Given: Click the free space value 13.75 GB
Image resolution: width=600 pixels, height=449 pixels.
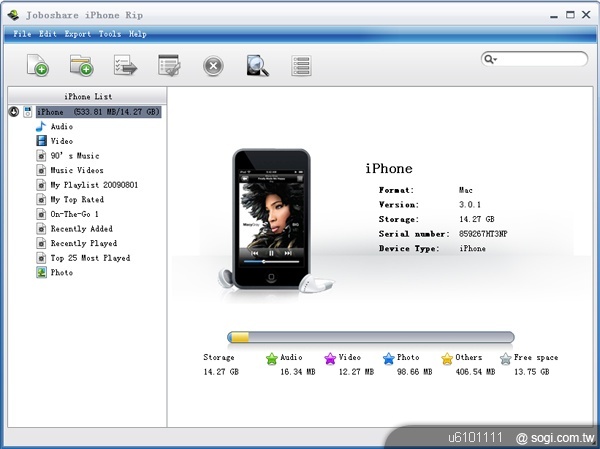Looking at the screenshot, I should coord(532,372).
